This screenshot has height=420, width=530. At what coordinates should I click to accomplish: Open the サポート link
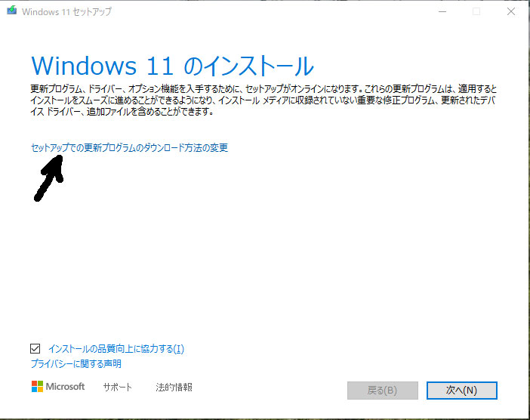pos(117,388)
